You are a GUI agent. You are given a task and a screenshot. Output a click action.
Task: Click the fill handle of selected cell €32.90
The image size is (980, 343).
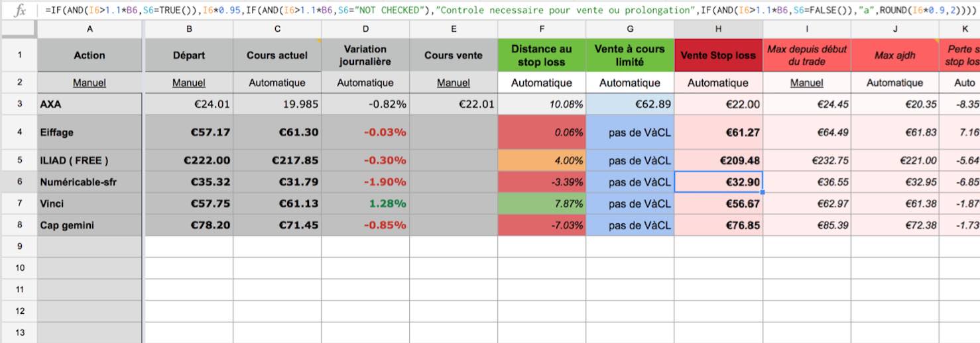coord(763,192)
